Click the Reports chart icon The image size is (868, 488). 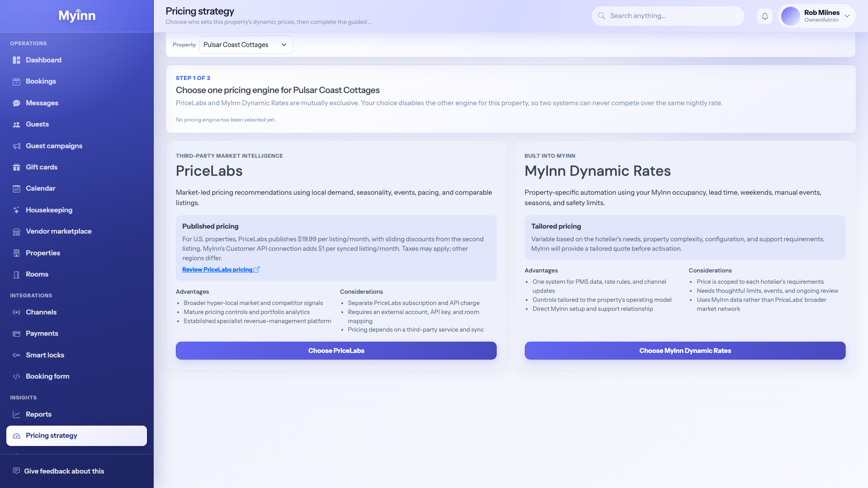tap(17, 414)
